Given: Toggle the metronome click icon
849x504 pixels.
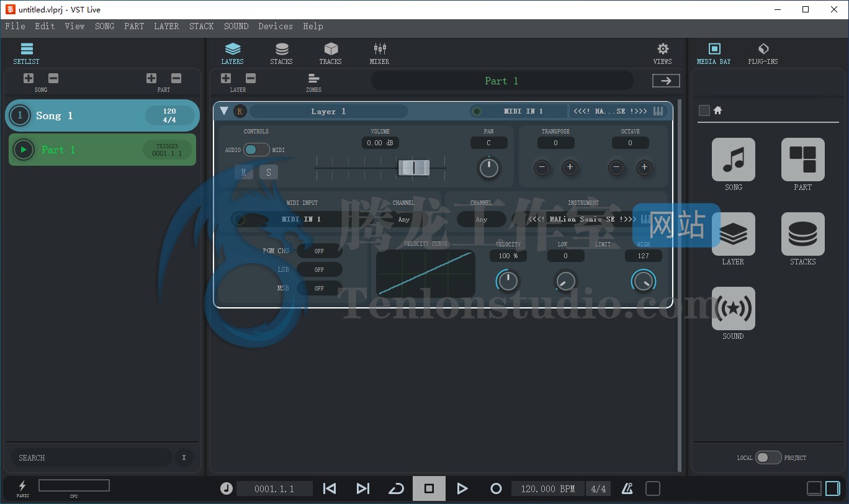Looking at the screenshot, I should [x=627, y=488].
